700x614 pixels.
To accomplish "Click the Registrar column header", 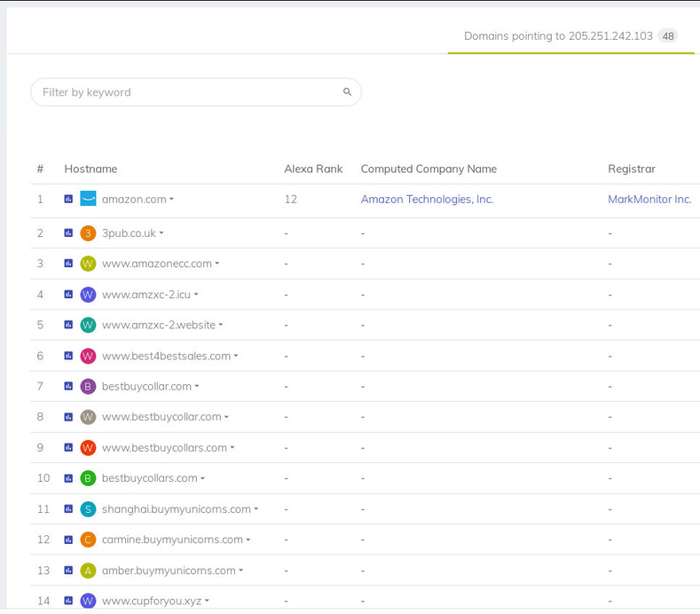I will pos(632,169).
